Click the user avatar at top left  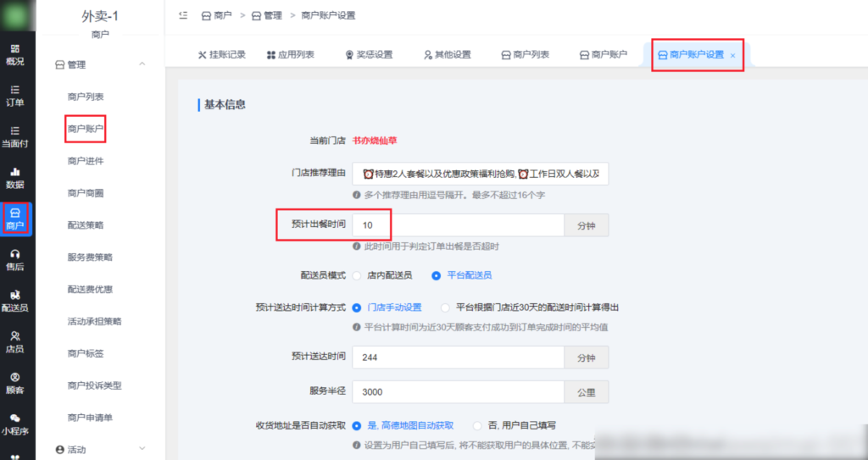pyautogui.click(x=16, y=15)
